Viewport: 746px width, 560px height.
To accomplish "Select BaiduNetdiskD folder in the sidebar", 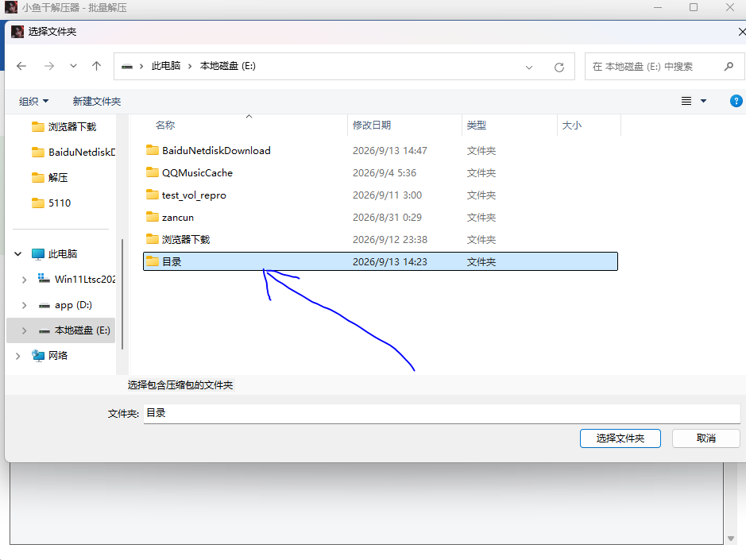I will click(73, 153).
